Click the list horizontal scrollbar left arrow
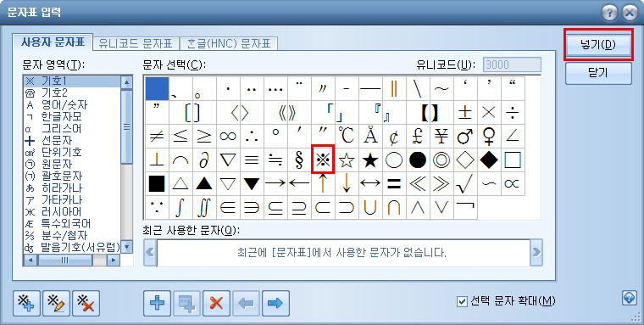Image resolution: width=644 pixels, height=325 pixels. (31, 261)
